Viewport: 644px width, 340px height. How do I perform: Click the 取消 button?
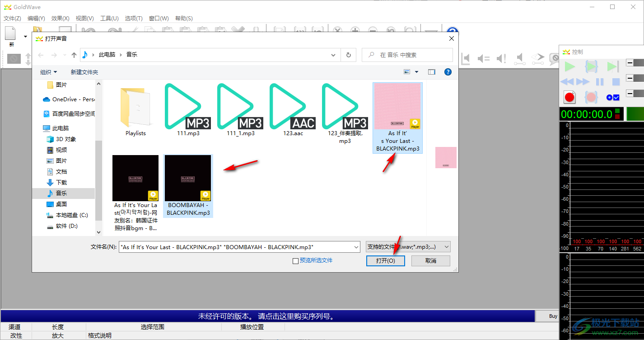(431, 261)
